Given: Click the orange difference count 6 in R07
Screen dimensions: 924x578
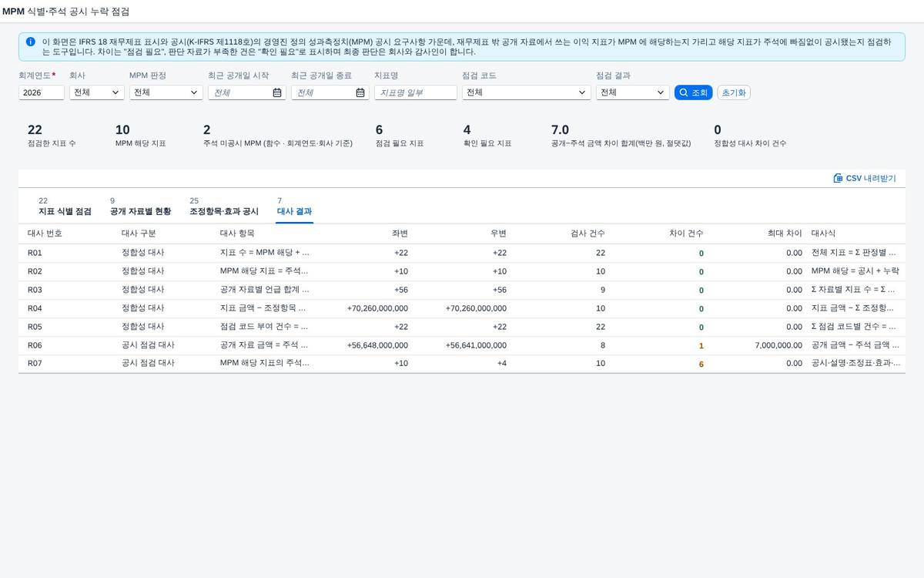Looking at the screenshot, I should coord(701,364).
